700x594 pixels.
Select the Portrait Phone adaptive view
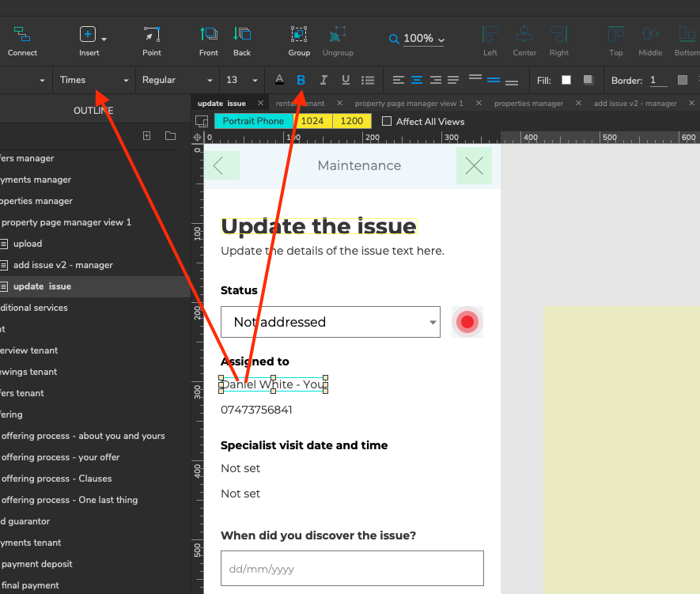pyautogui.click(x=253, y=121)
